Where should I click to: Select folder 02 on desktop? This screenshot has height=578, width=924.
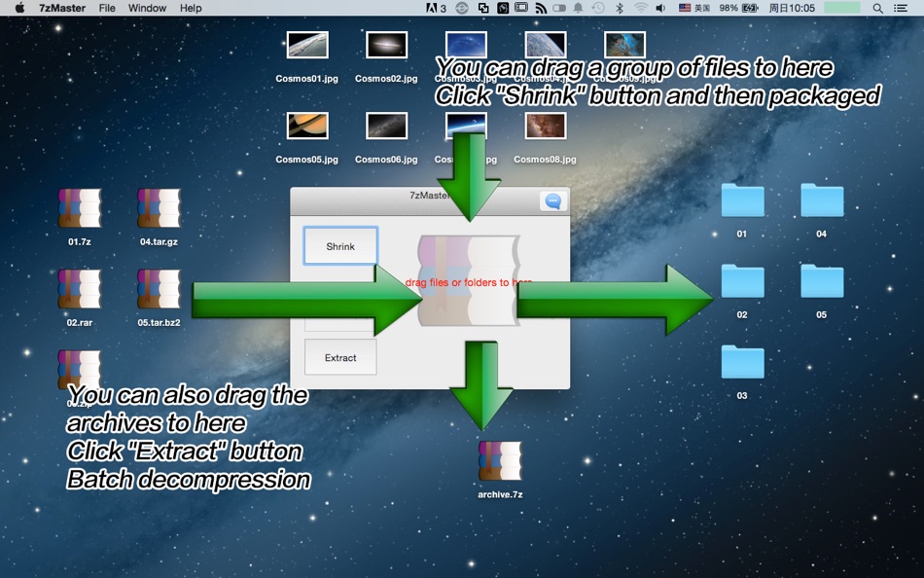click(x=742, y=281)
